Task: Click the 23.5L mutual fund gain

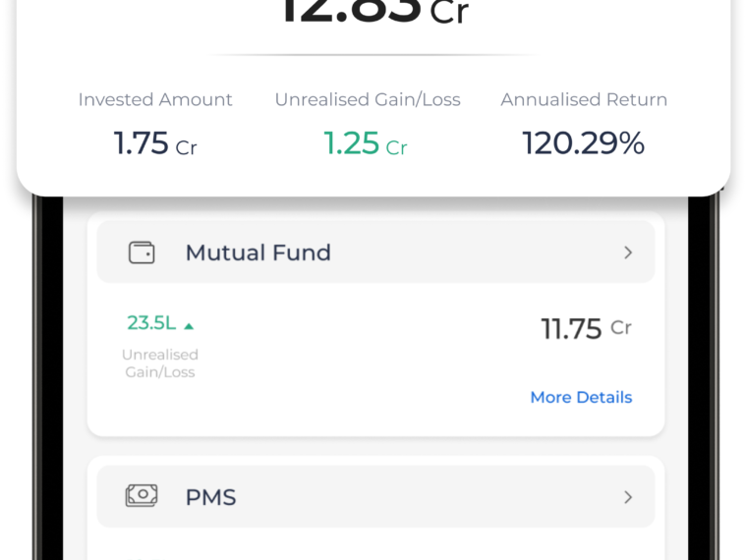Action: (x=151, y=323)
